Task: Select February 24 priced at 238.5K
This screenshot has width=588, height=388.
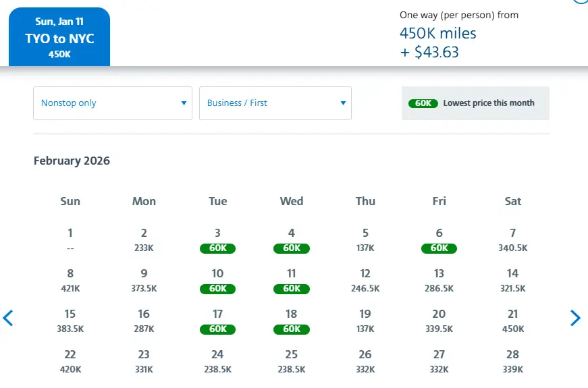Action: coord(217,362)
